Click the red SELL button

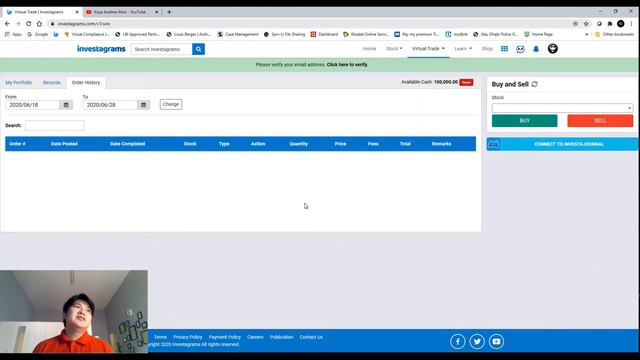click(x=600, y=121)
